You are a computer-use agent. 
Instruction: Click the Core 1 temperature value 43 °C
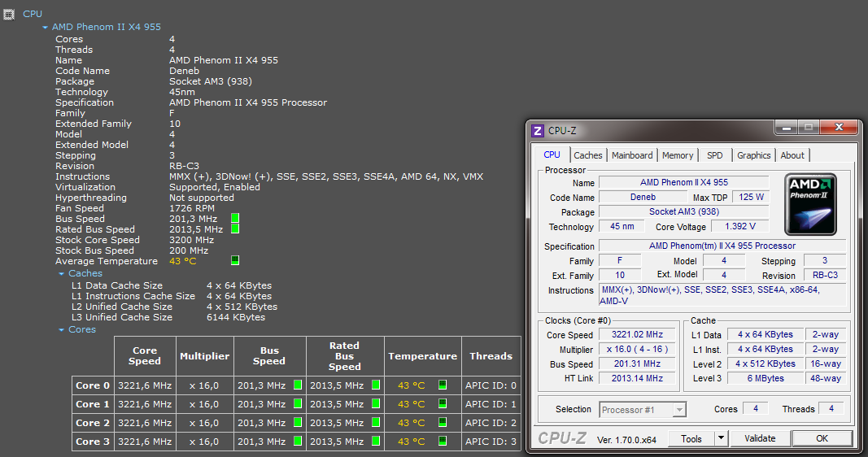click(x=412, y=404)
